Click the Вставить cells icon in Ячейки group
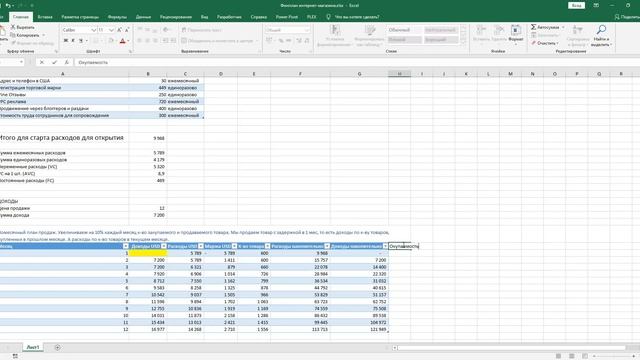The height and width of the screenshot is (360, 640). click(482, 30)
